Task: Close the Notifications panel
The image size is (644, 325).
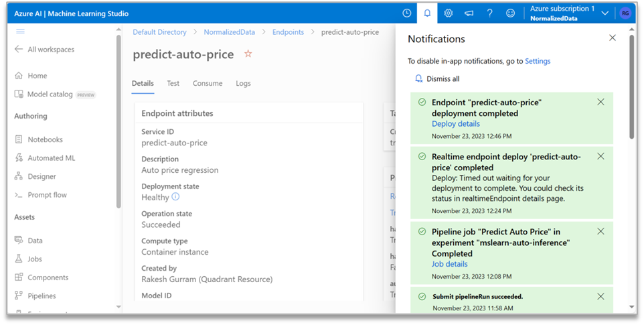Action: pos(613,38)
